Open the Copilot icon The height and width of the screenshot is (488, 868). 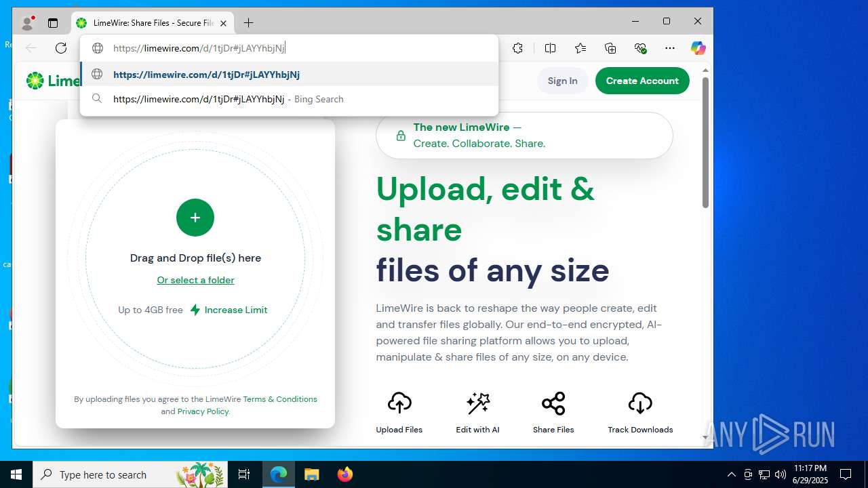(698, 48)
